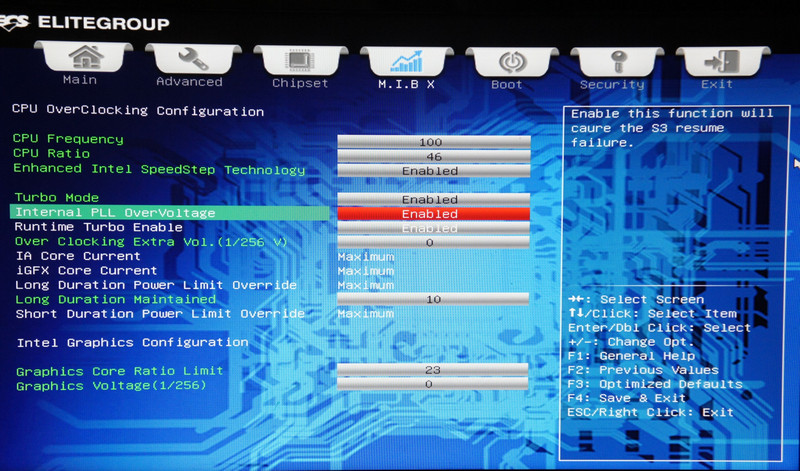
Task: Click the CPU OverClocking Configuration heading
Action: click(138, 111)
